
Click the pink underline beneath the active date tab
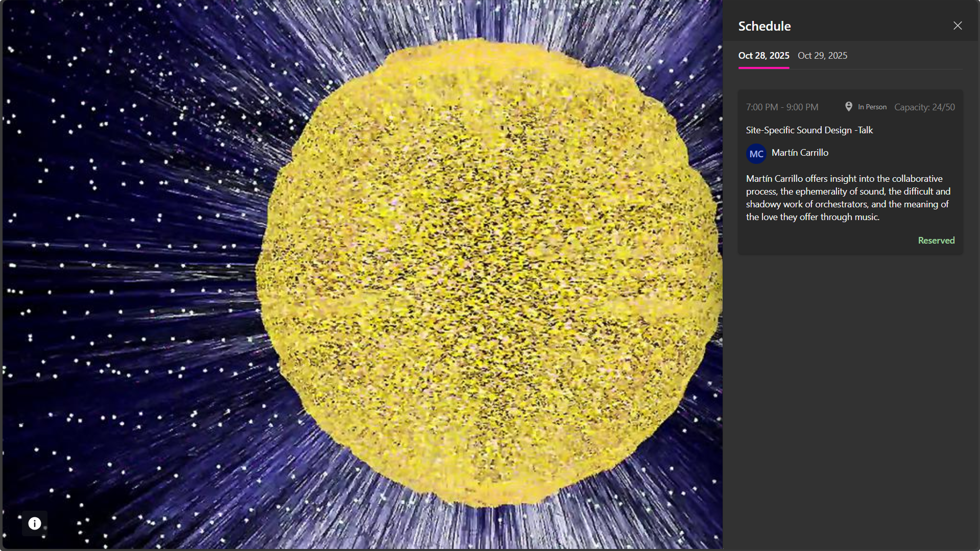click(763, 67)
